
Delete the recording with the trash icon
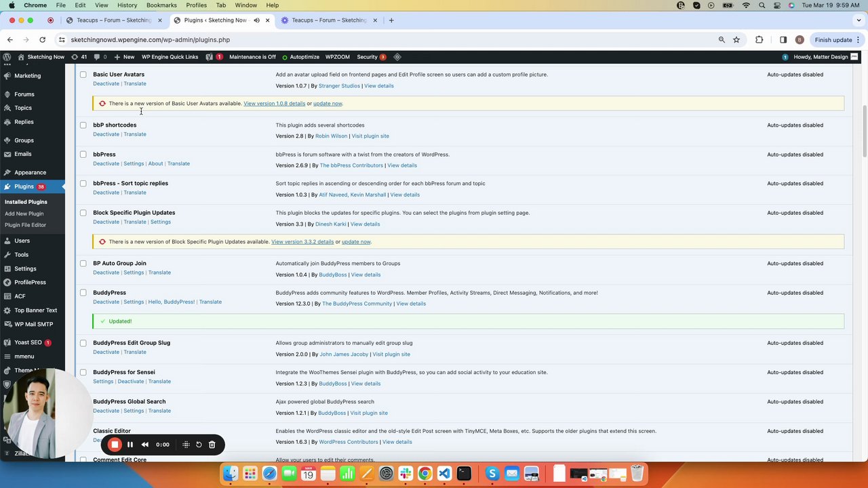[x=212, y=445]
